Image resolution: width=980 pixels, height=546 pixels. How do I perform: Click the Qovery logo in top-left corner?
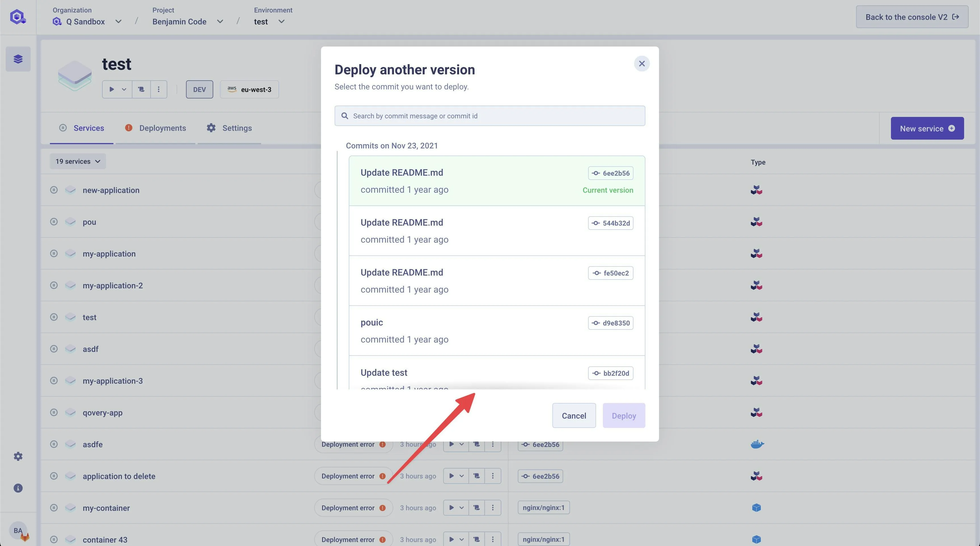coord(18,17)
